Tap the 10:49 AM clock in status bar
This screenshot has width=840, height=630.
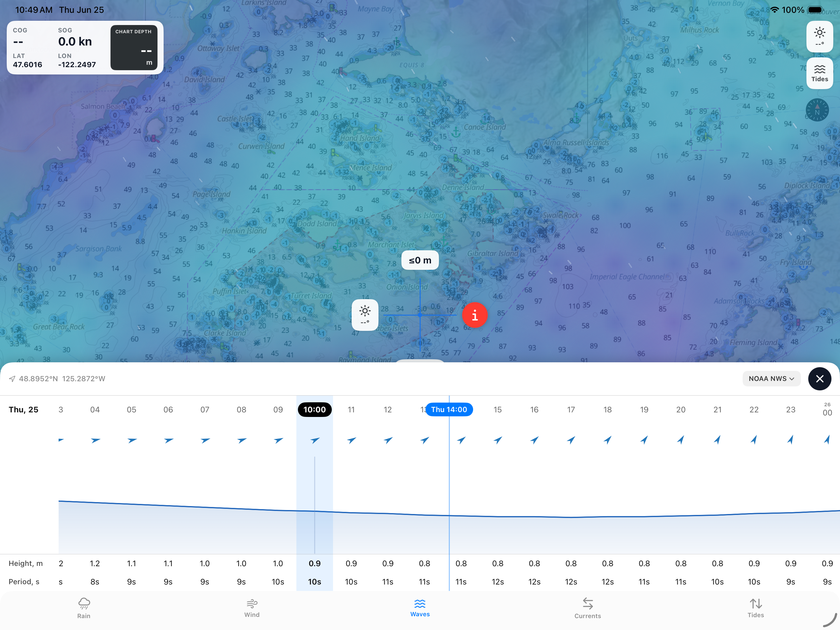pyautogui.click(x=34, y=10)
